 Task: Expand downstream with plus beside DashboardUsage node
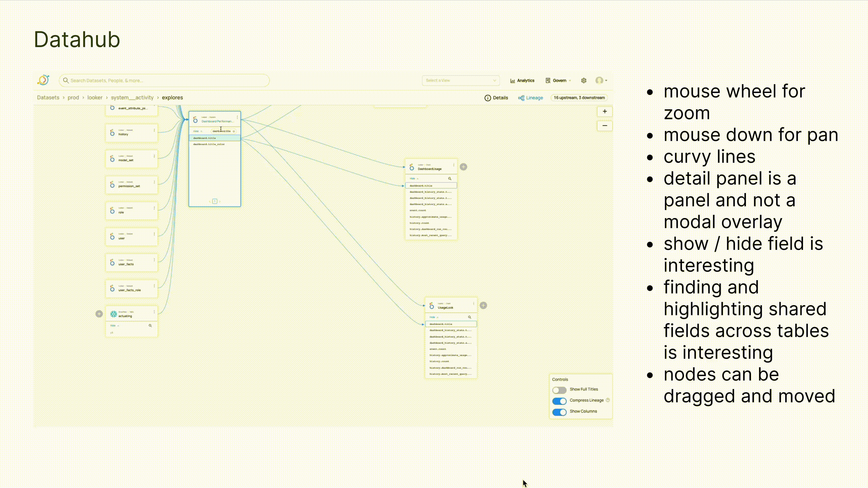(x=464, y=167)
